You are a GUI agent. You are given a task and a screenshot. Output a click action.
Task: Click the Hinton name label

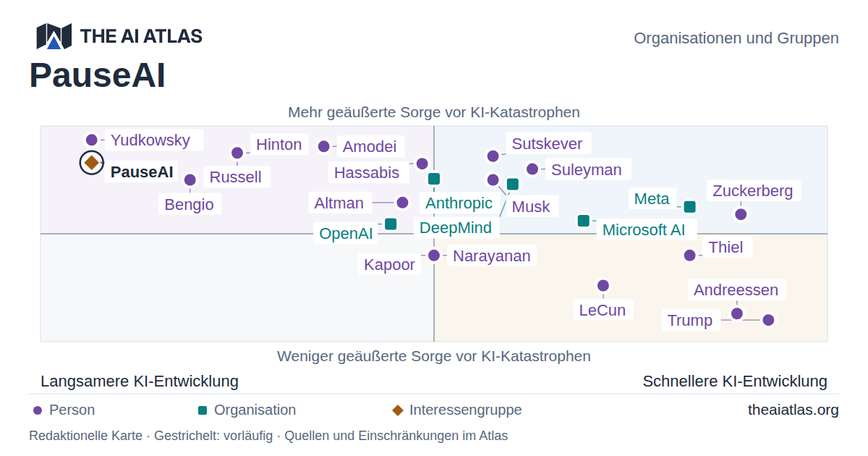[279, 145]
